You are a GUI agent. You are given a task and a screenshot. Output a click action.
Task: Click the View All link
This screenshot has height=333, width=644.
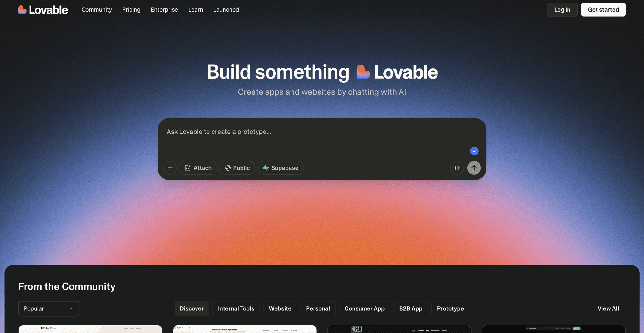pos(608,308)
